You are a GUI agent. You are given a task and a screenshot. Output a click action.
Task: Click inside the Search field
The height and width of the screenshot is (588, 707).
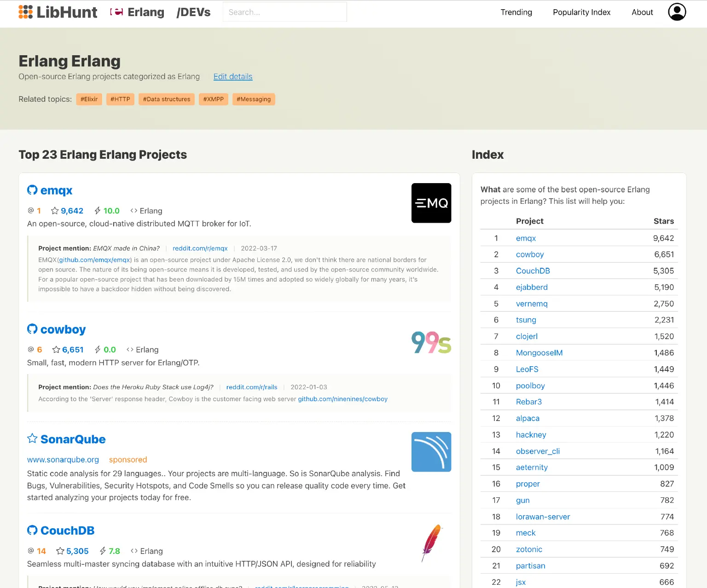tap(284, 12)
